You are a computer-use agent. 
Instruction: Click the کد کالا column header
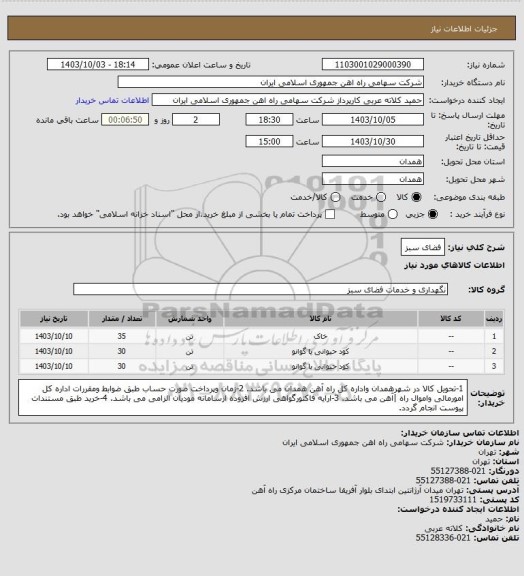point(451,319)
